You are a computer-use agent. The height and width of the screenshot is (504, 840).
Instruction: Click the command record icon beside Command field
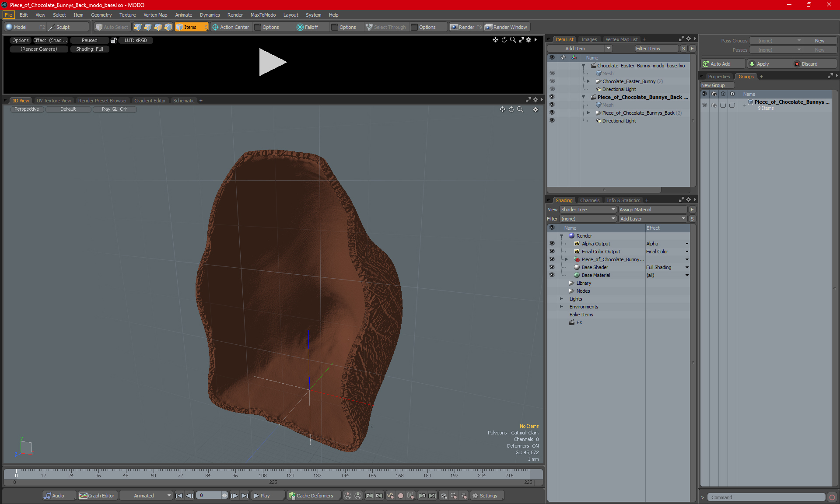click(x=832, y=497)
